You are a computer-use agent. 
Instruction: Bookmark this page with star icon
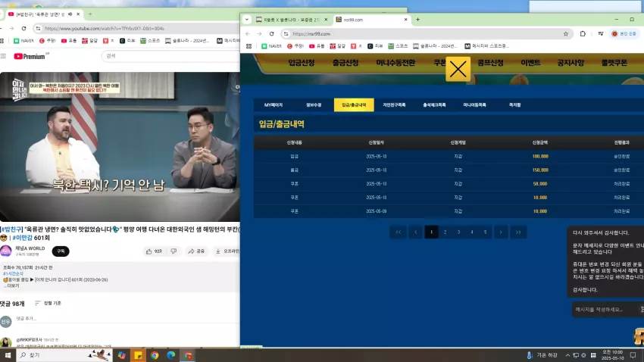click(x=565, y=34)
